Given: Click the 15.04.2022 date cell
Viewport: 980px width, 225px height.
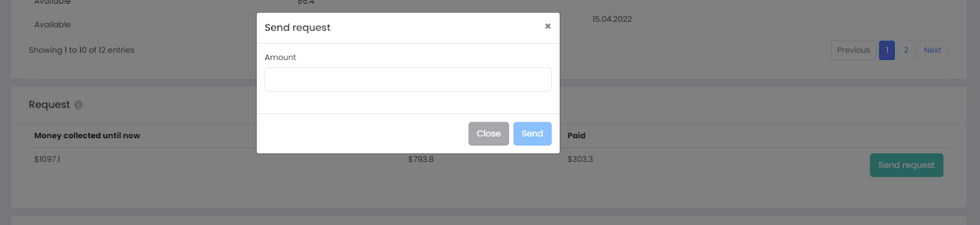Looking at the screenshot, I should click(612, 19).
